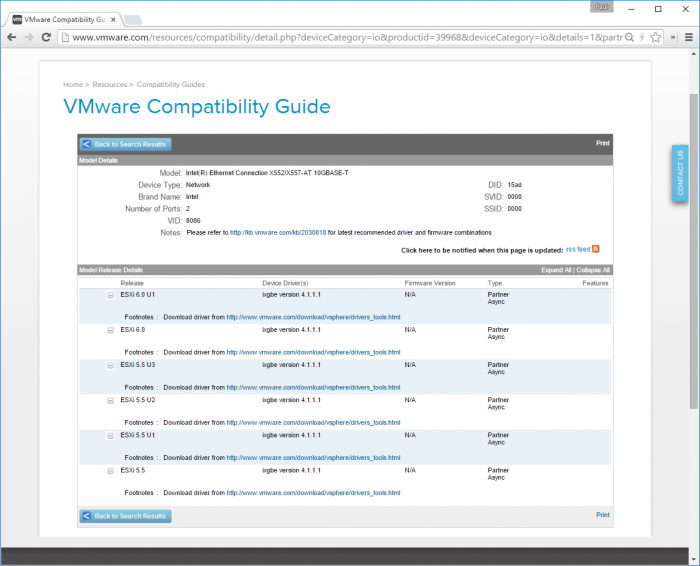
Task: Click the scrollbar down arrow
Action: pos(693,559)
